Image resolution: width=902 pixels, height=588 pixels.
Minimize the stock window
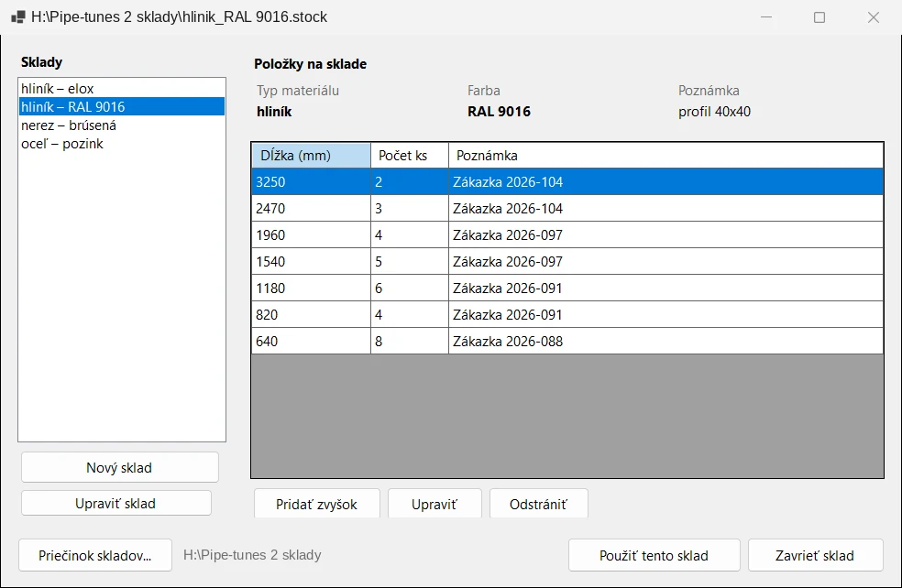click(x=766, y=17)
